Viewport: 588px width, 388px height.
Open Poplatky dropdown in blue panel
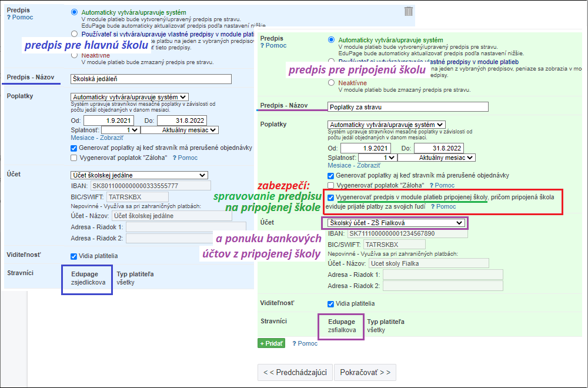129,97
